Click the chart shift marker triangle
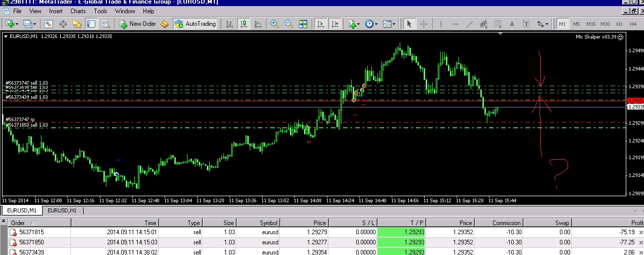 click(500, 34)
